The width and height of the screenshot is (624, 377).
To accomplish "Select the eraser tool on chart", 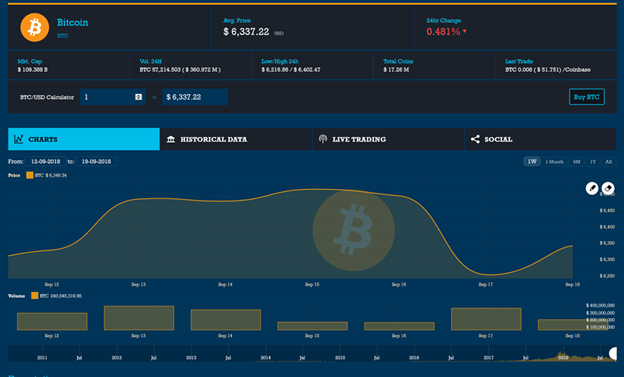I will (608, 188).
